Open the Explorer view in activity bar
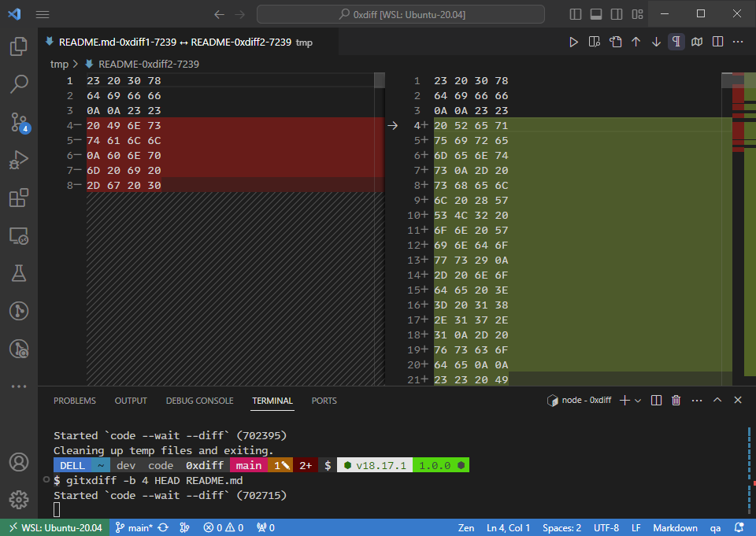756x536 pixels. 19,46
